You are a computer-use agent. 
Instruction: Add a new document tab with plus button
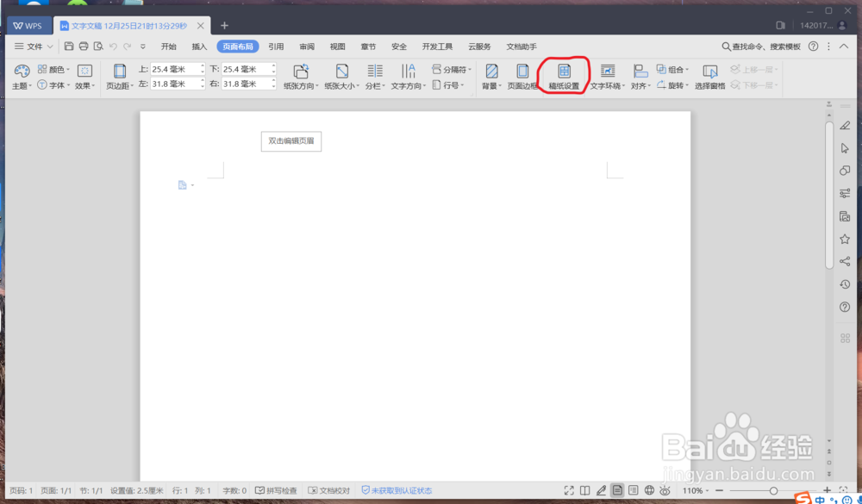click(x=224, y=26)
